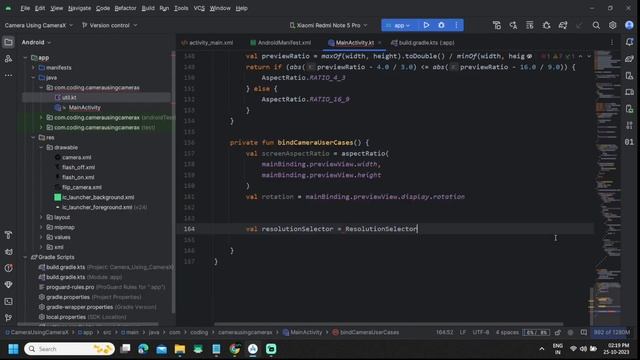
Task: Open Android project view dropdown
Action: pyautogui.click(x=36, y=42)
